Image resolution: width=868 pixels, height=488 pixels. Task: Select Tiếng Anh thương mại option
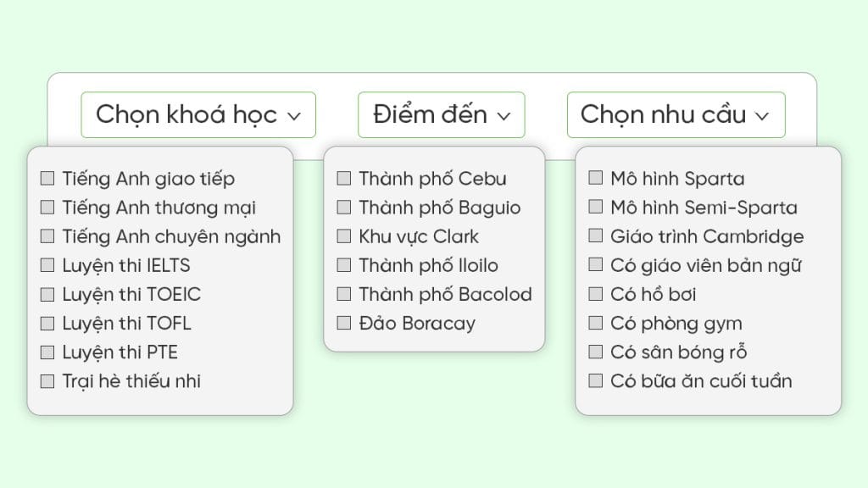(x=47, y=207)
